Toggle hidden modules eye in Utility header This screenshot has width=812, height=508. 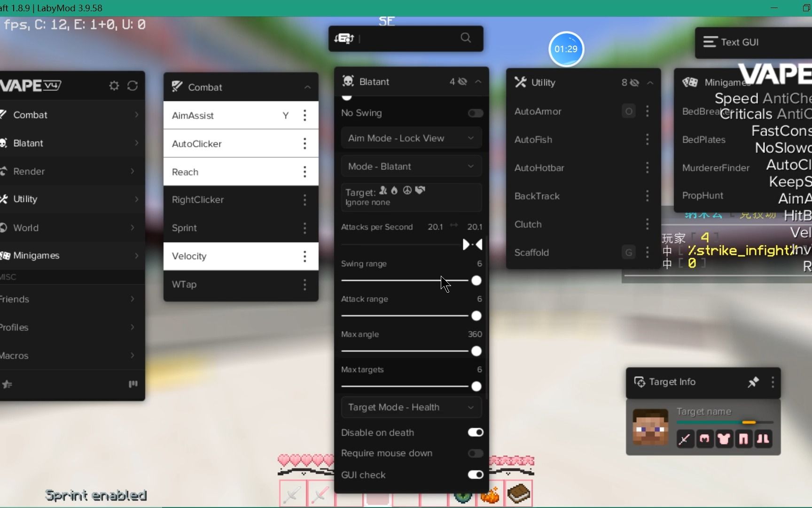click(634, 82)
